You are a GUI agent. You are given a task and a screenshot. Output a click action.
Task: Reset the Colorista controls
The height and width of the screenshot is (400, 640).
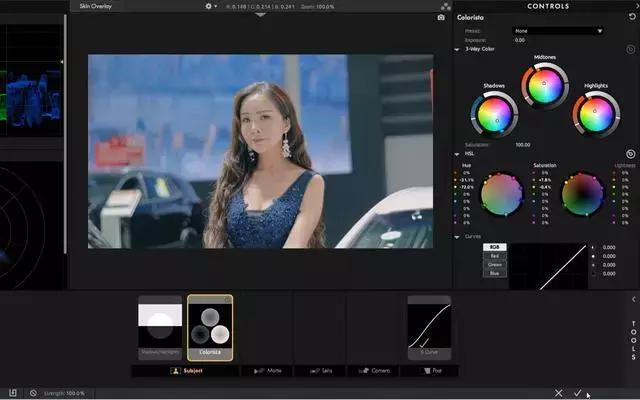pos(631,17)
